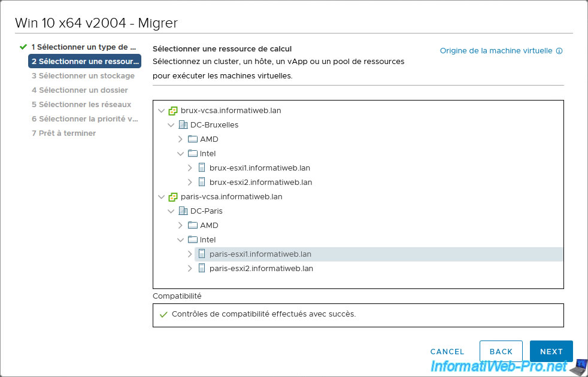
Task: Expand the brux-esxi2.informatiweb.lan host
Action: tap(190, 182)
